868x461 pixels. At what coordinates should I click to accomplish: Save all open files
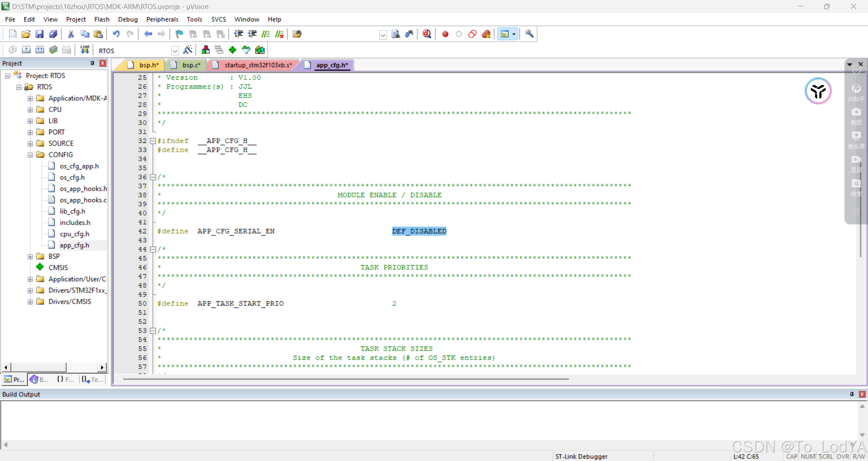(53, 34)
